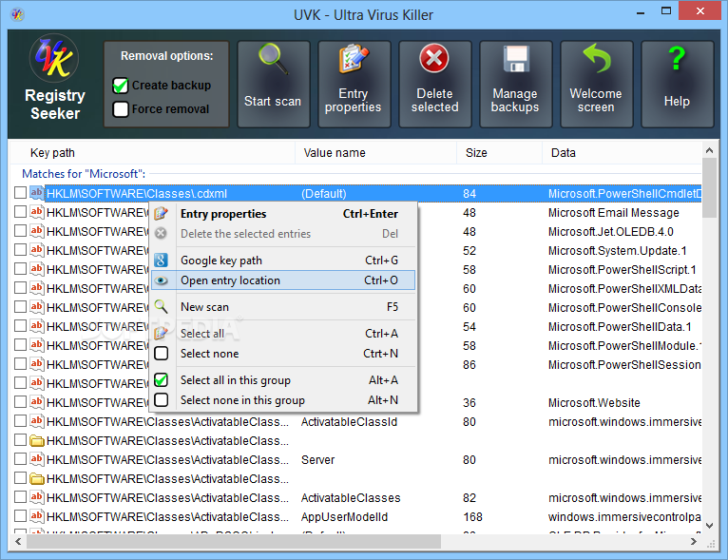Uncheck the Create backup option
The width and height of the screenshot is (728, 560).
[121, 86]
